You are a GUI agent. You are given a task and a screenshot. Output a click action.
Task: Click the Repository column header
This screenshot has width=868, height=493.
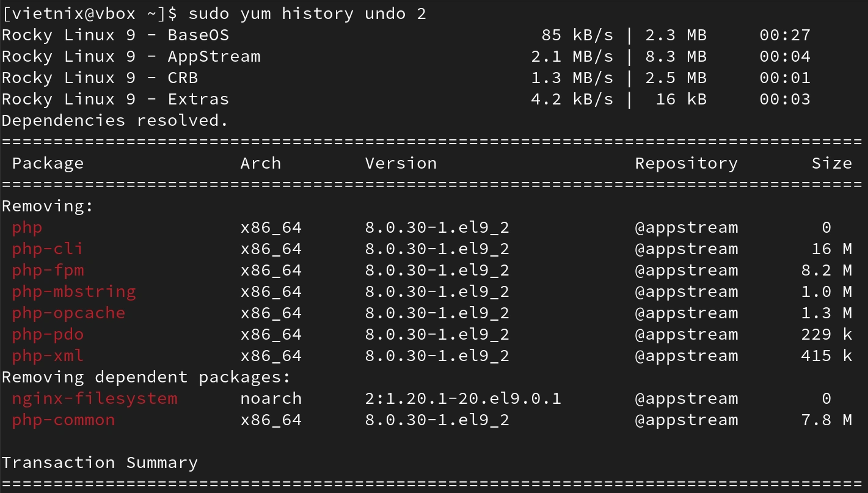point(687,164)
